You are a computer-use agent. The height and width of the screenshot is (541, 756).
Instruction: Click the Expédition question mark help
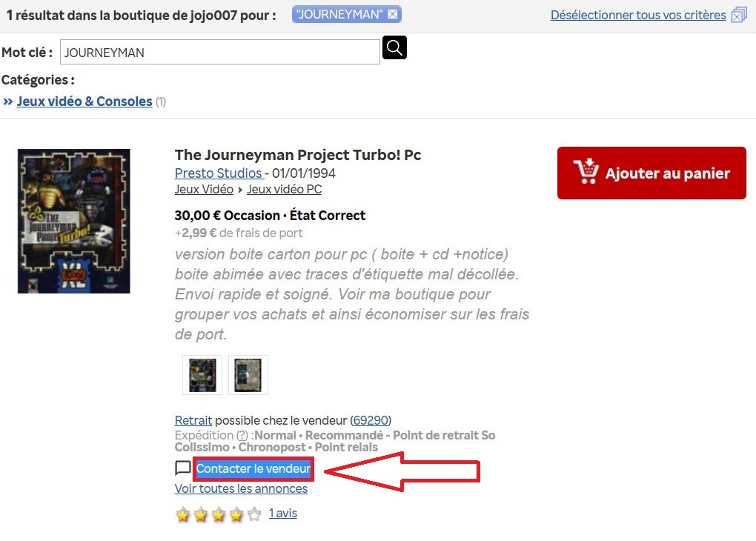[242, 435]
